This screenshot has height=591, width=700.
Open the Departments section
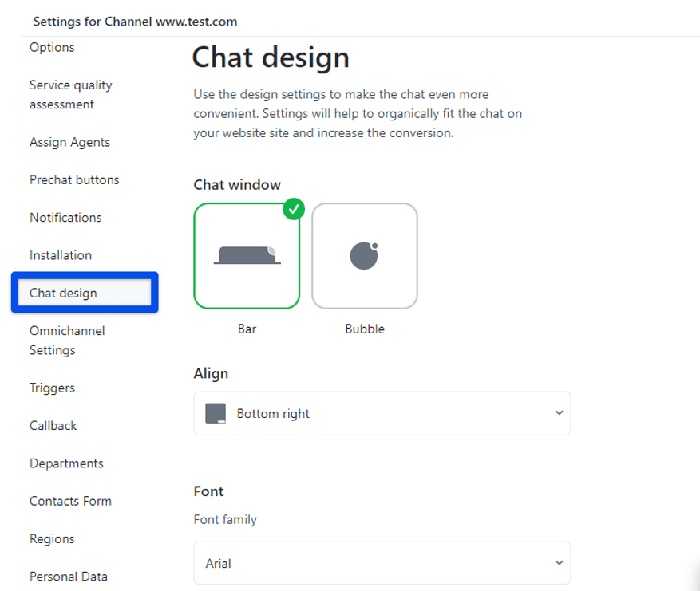click(x=66, y=463)
